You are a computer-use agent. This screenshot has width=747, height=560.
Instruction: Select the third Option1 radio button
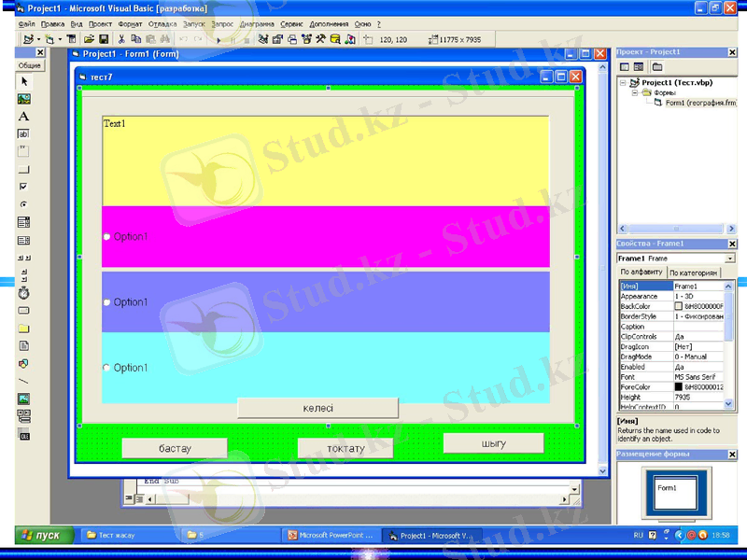tap(106, 368)
